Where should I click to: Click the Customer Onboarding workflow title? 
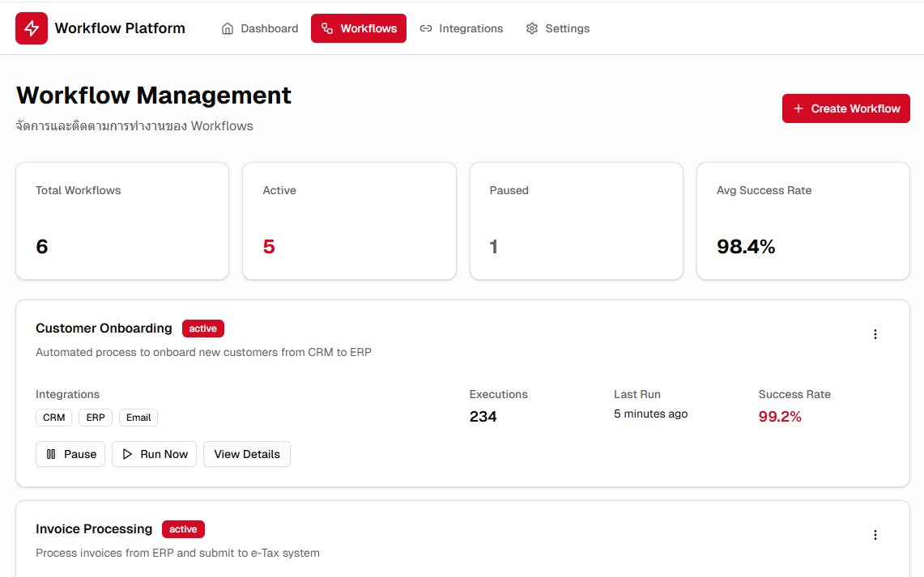104,328
